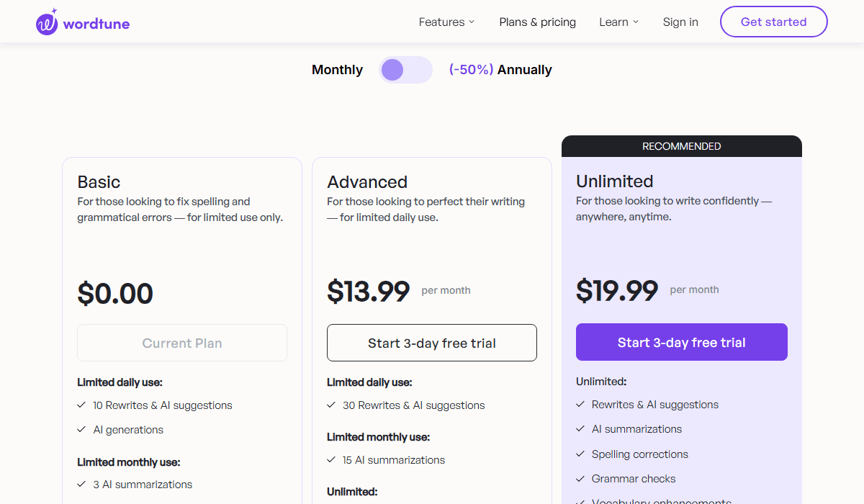
Task: Click checkmark beside Unlimited plan Rewrites & AI suggestions
Action: [580, 405]
